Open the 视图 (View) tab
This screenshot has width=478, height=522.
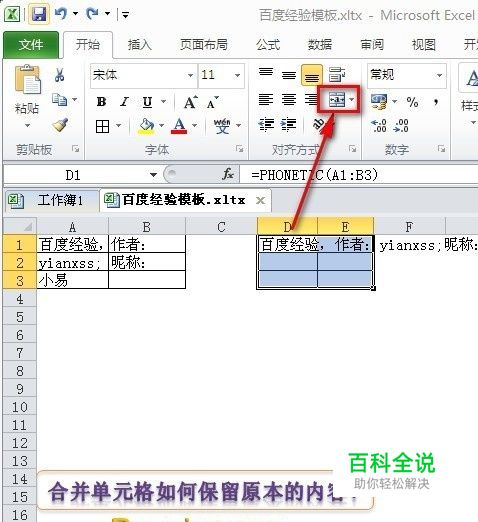coord(424,45)
